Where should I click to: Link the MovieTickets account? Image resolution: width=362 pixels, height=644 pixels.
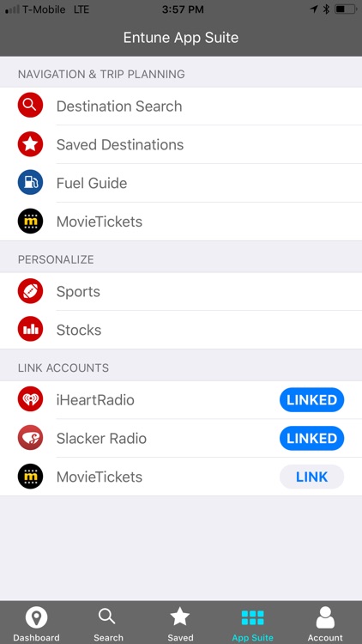pos(312,477)
